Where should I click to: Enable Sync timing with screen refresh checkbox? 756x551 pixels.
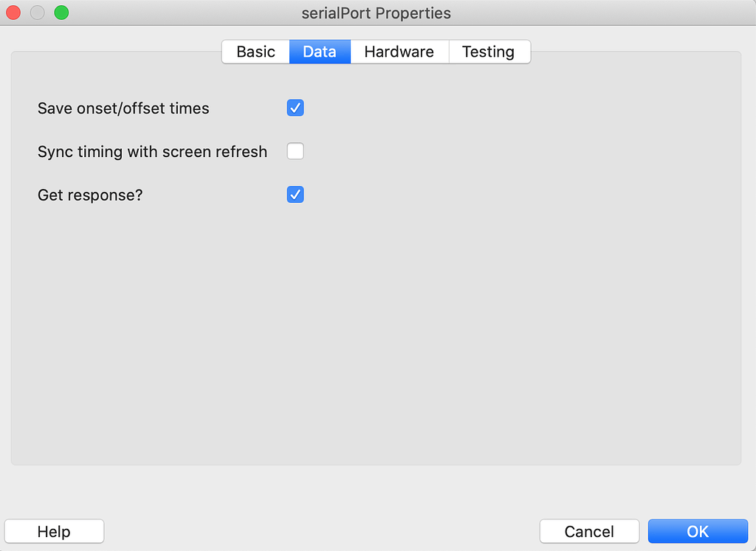(x=295, y=152)
